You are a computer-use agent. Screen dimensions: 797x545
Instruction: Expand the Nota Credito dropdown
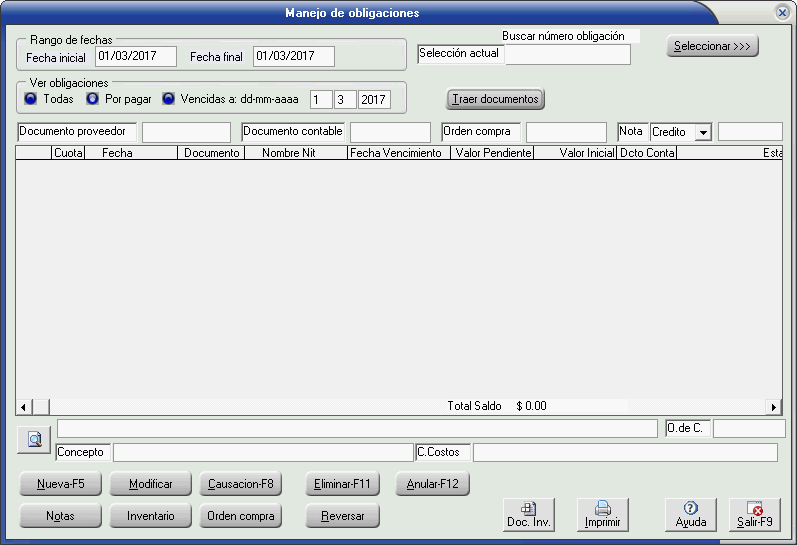[x=703, y=132]
